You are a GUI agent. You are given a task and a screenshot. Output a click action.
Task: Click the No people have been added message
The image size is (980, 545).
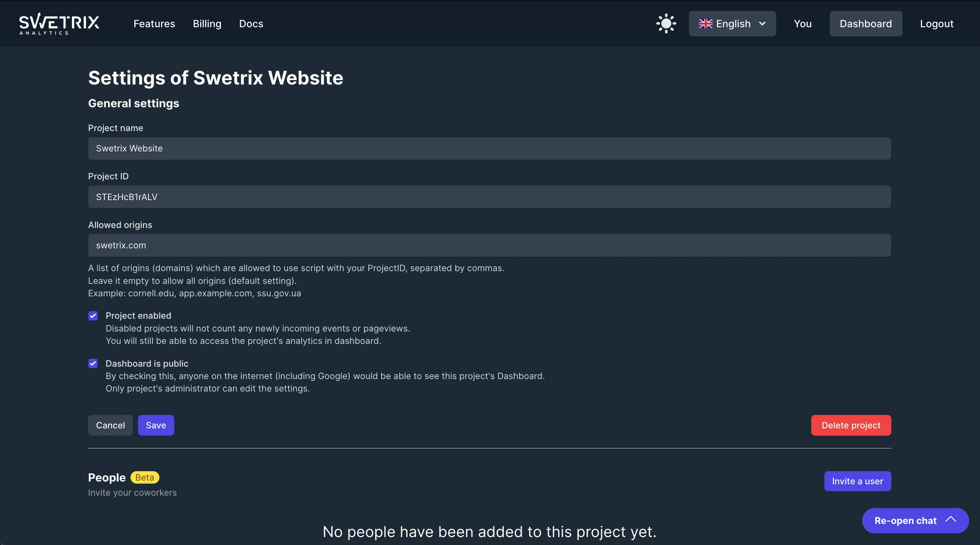pyautogui.click(x=490, y=532)
